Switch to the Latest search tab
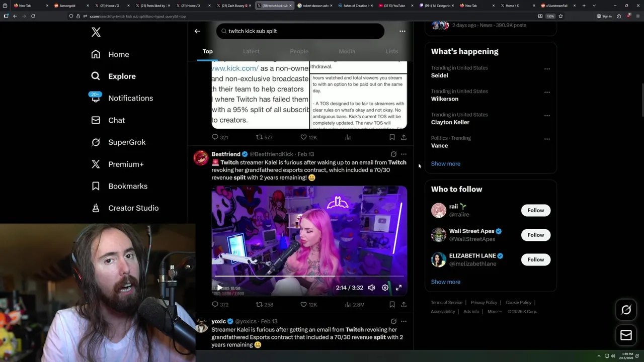 coord(251,51)
